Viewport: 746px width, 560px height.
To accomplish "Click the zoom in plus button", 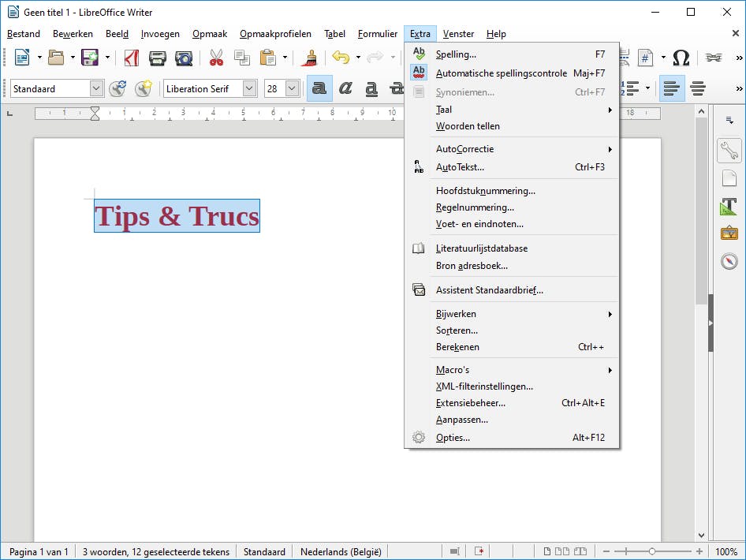I will (x=699, y=551).
